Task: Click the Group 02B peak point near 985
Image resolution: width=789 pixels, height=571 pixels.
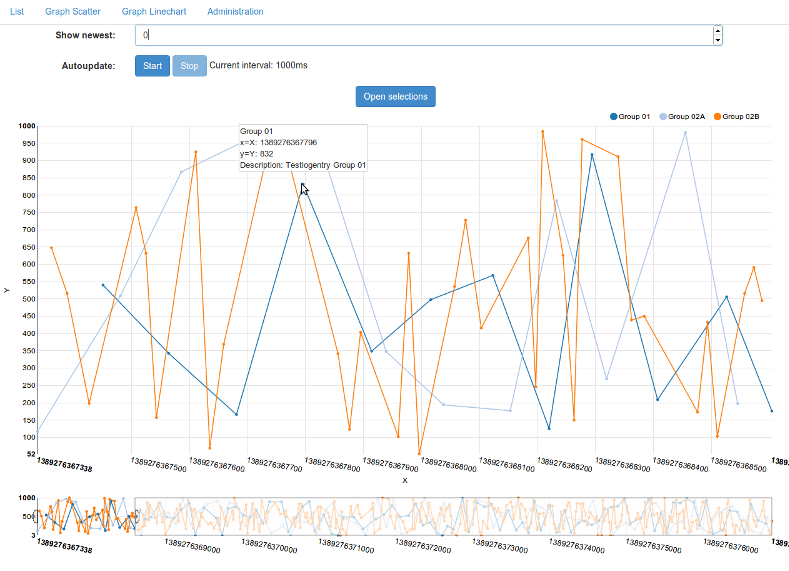Action: 542,131
